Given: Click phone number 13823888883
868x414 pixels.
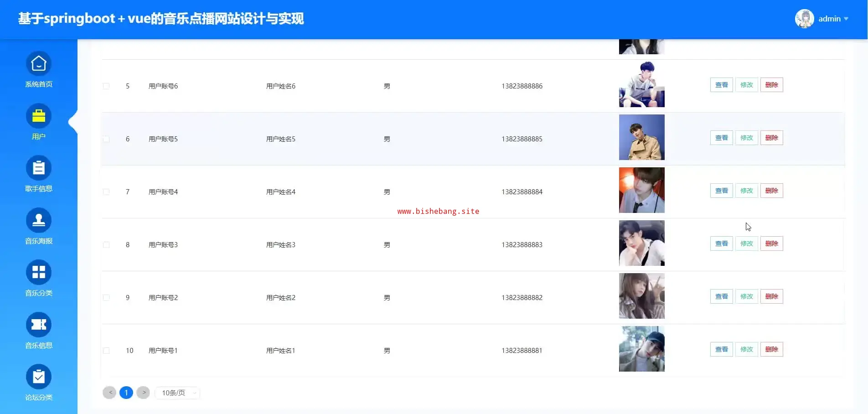Looking at the screenshot, I should click(522, 245).
